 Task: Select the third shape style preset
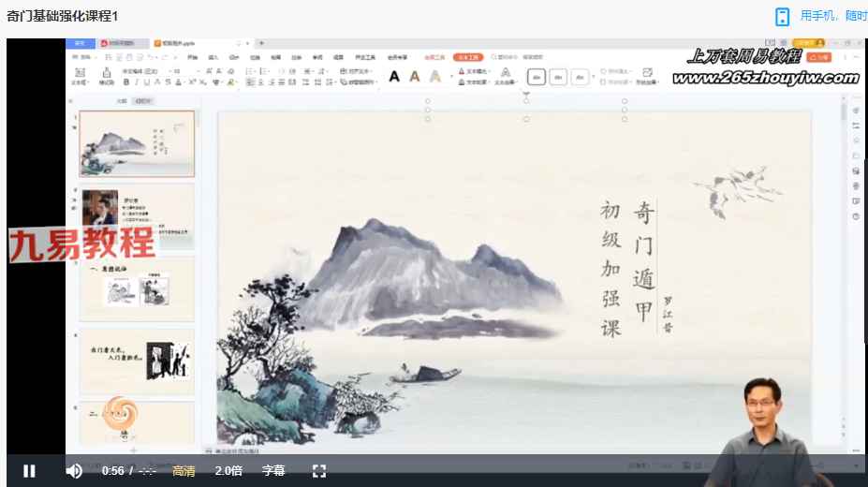click(580, 77)
